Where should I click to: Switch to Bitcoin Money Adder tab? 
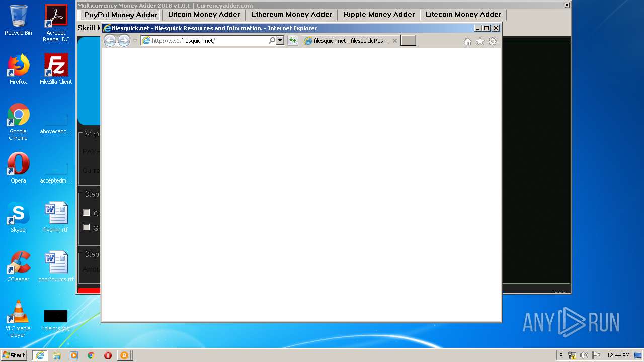[204, 15]
